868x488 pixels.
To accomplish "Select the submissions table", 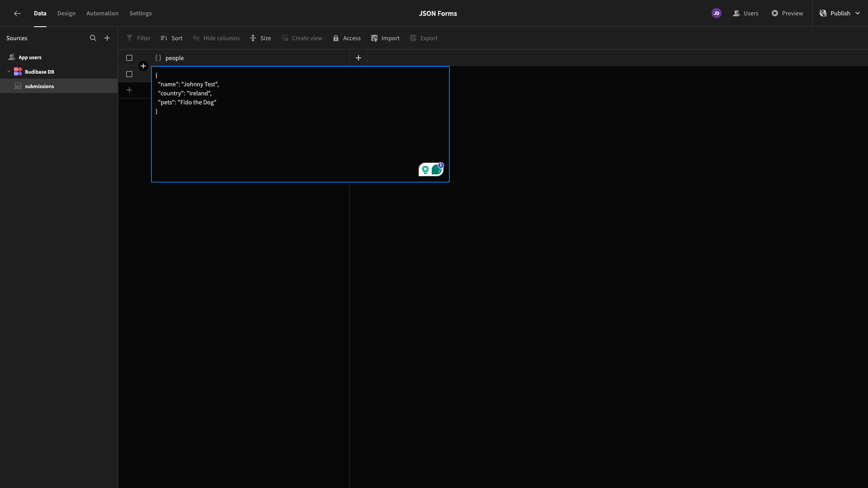I will (59, 86).
